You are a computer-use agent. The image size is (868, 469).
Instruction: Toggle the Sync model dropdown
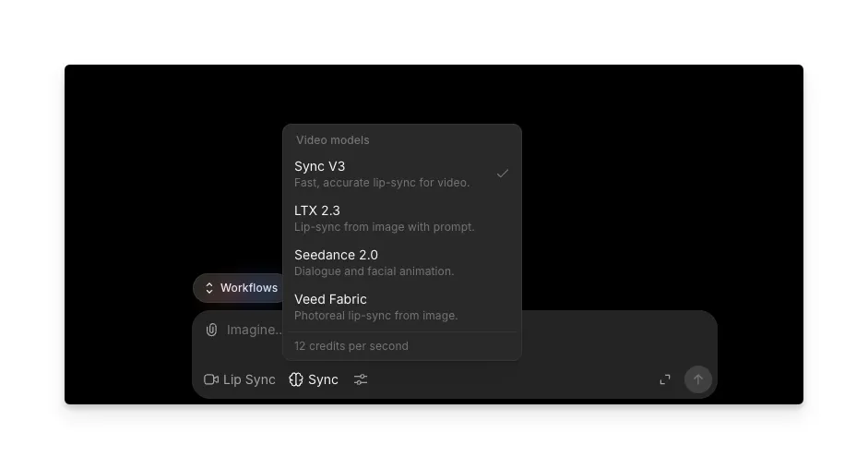[314, 379]
